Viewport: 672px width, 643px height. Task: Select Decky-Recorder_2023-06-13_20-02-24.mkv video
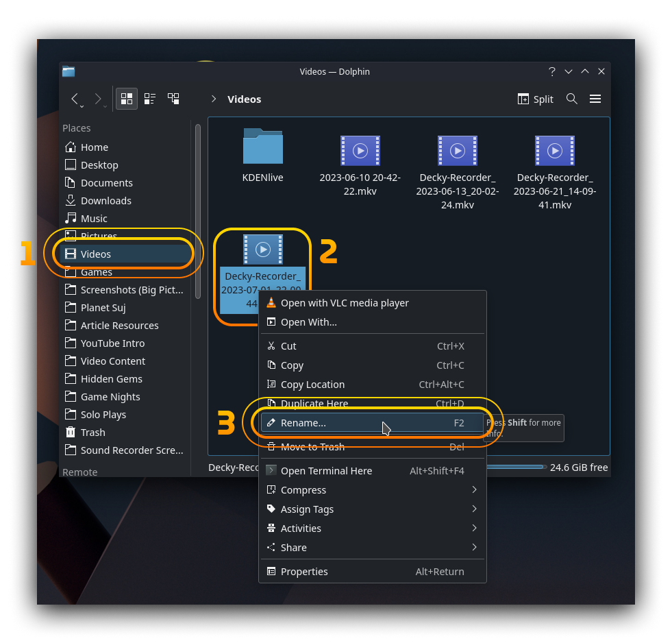pyautogui.click(x=458, y=173)
